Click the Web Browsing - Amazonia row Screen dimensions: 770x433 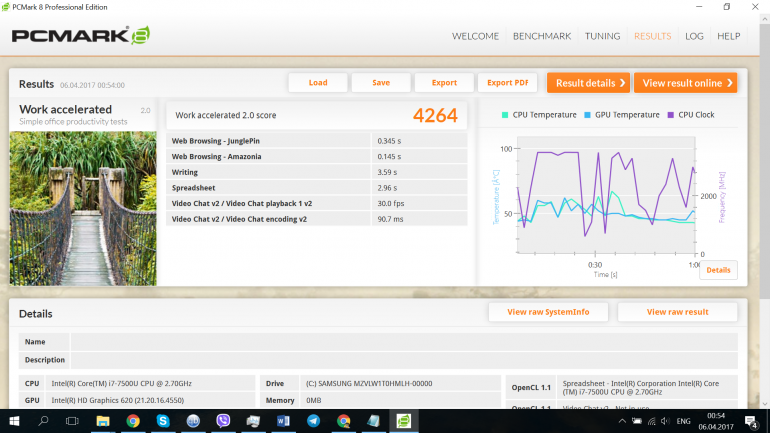(x=317, y=157)
